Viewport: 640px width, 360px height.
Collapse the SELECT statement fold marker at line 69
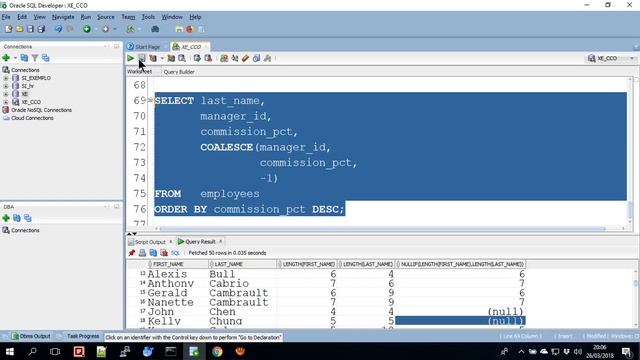click(x=150, y=100)
